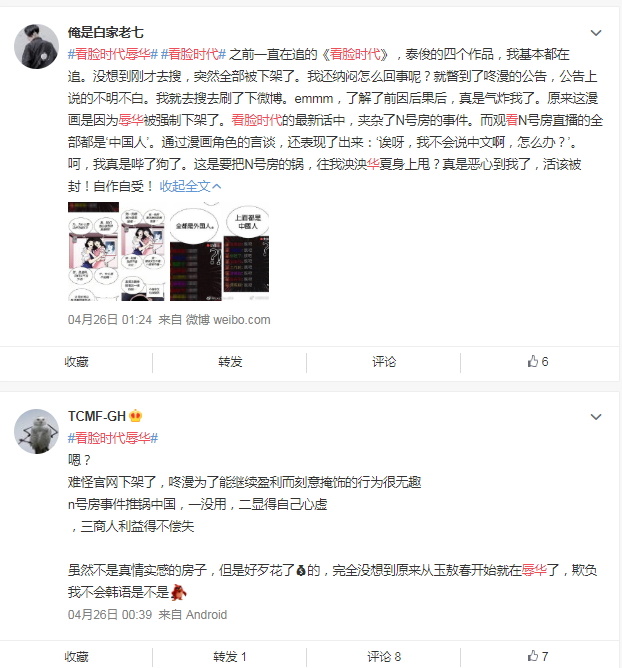Open hashtag #看脸时代辱华# in the TCMF-GH post
The image size is (622, 668).
coord(113,438)
